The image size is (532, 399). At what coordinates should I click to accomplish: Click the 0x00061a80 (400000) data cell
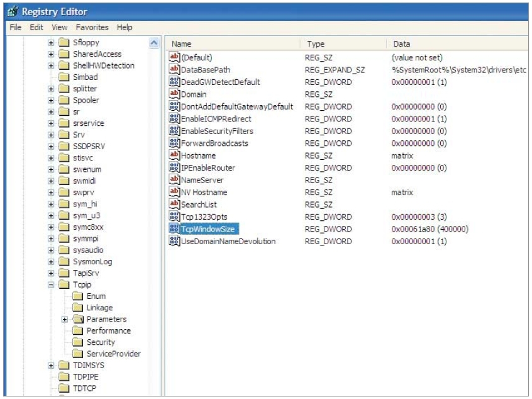429,229
